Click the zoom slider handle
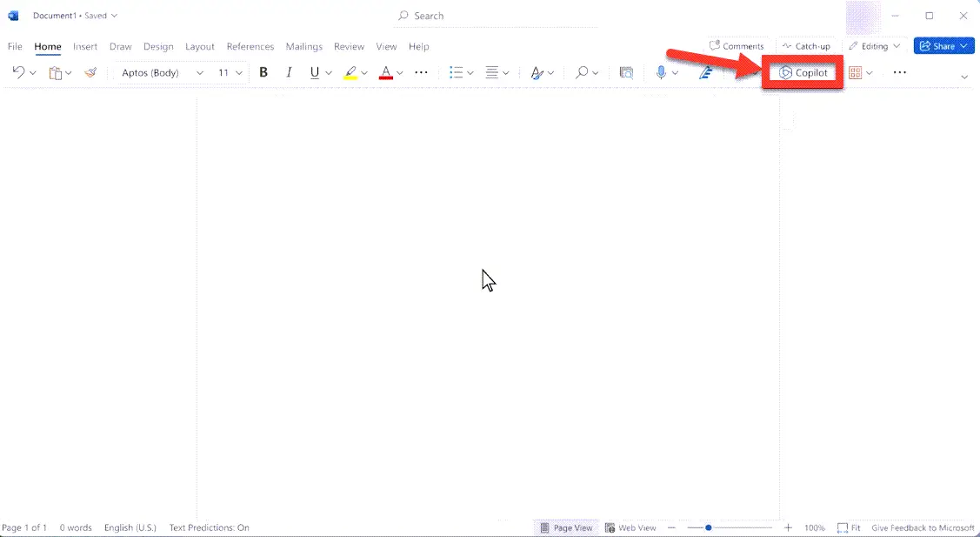Screen dimensions: 980x537 (708, 527)
